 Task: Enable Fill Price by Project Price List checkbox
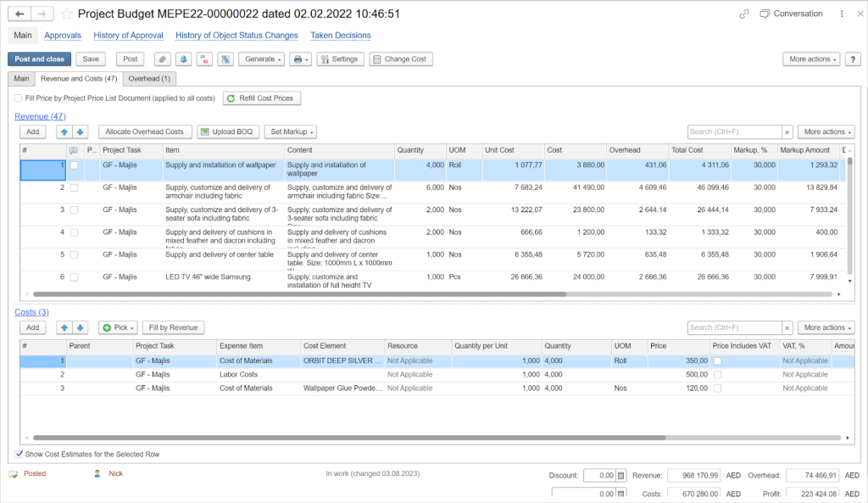coord(19,98)
